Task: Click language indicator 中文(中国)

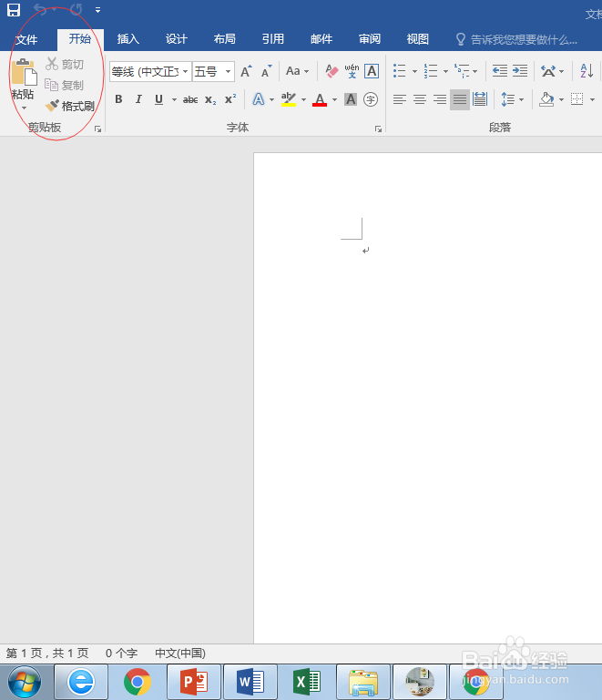Action: [x=180, y=654]
